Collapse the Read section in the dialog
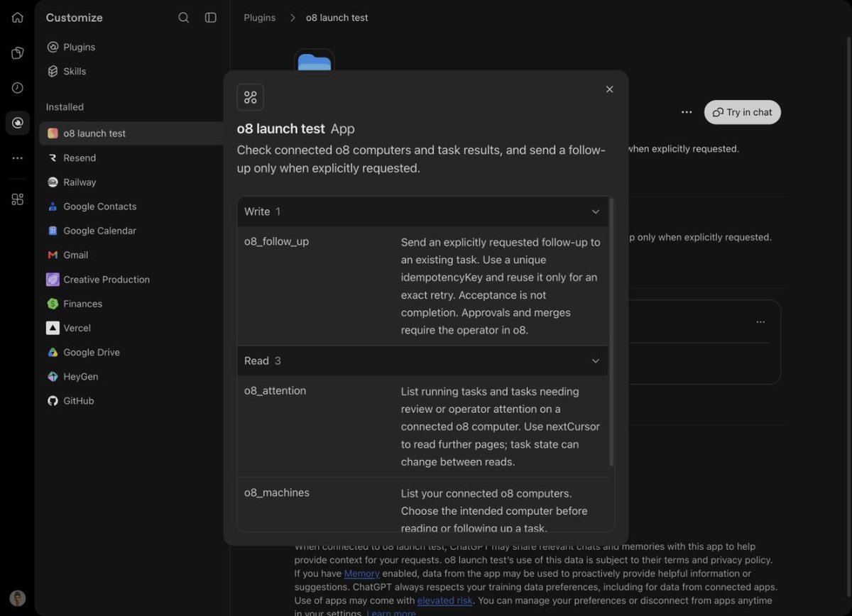 click(422, 361)
